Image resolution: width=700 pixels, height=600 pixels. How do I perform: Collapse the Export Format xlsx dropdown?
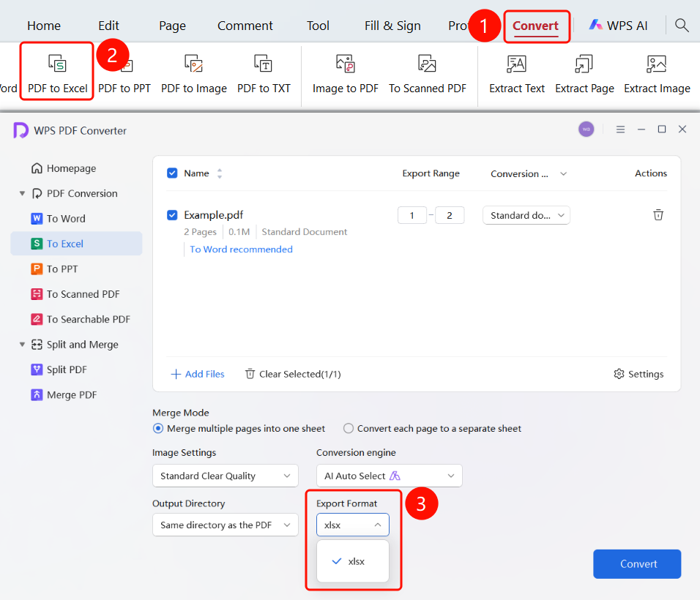click(353, 525)
